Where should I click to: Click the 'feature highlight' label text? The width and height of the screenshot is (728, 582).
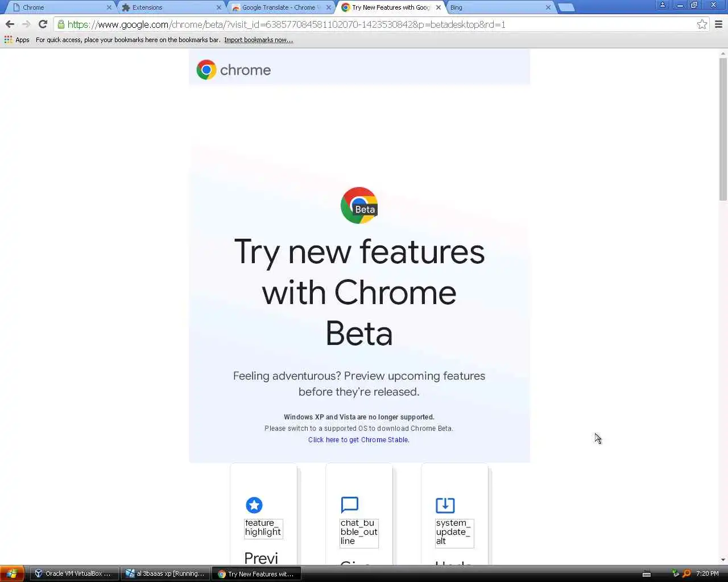(x=263, y=527)
